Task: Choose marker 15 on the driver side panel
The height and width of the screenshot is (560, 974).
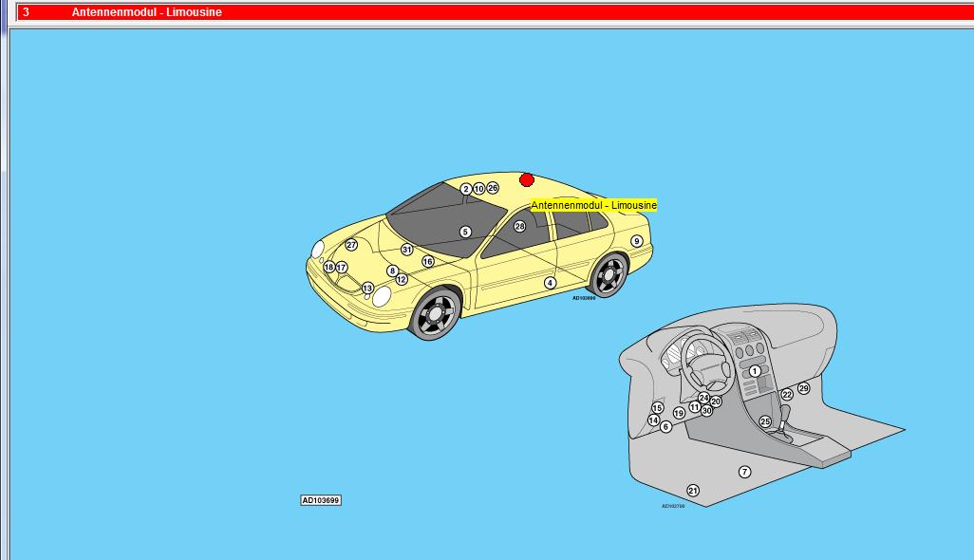Action: pyautogui.click(x=657, y=408)
